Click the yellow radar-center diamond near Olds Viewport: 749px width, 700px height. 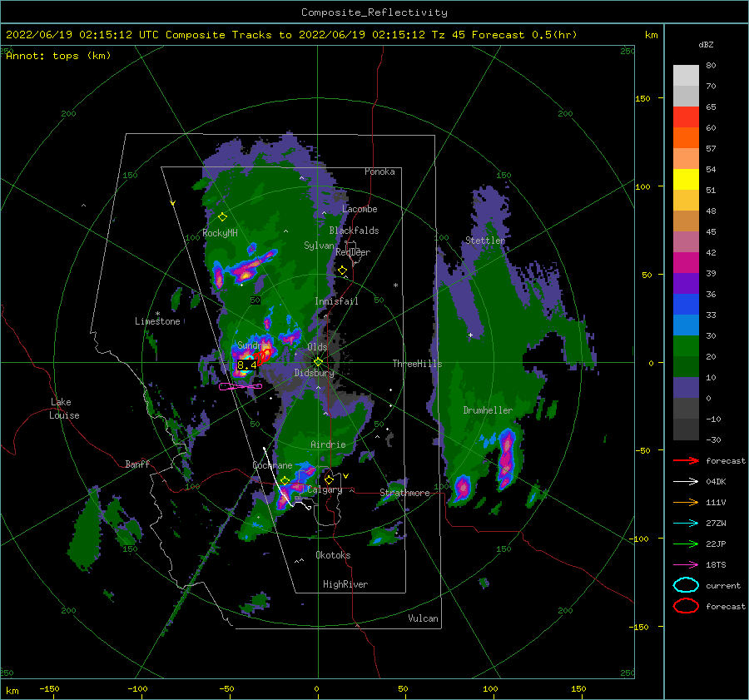click(318, 362)
